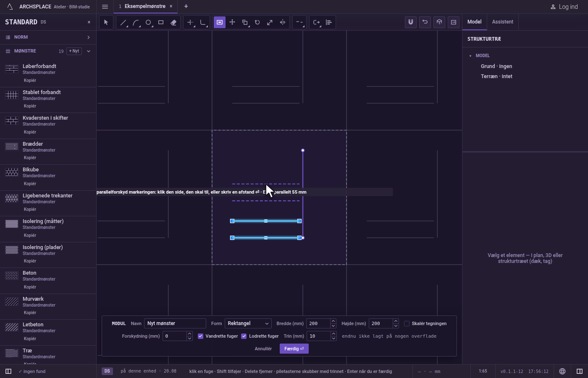Uncheck the Lodrette fuger checkbox
This screenshot has width=588, height=378.
[x=244, y=336]
